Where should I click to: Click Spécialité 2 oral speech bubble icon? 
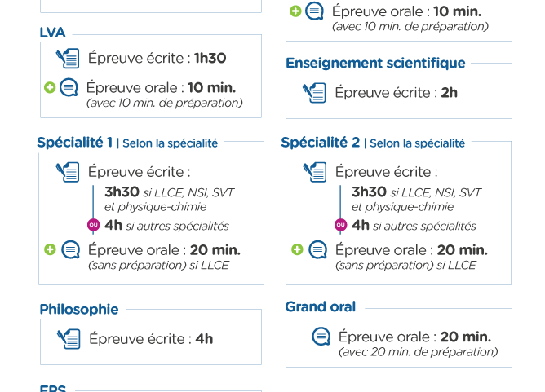click(317, 249)
